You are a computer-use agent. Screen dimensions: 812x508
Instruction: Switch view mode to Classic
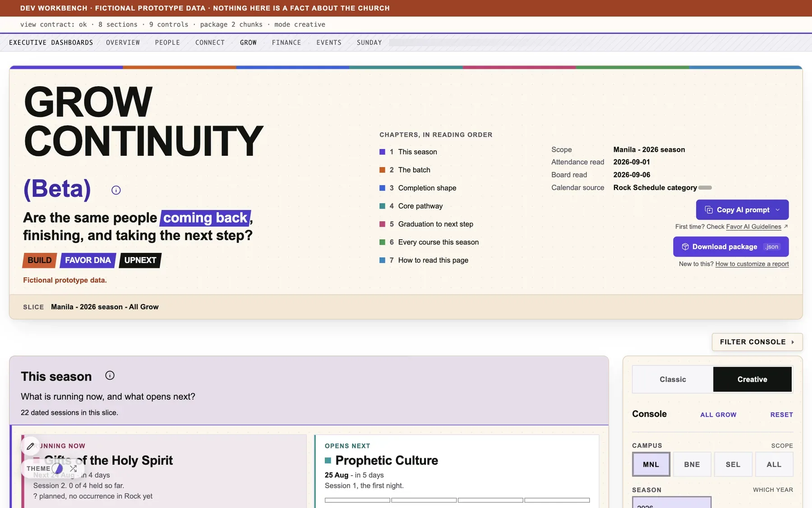673,379
